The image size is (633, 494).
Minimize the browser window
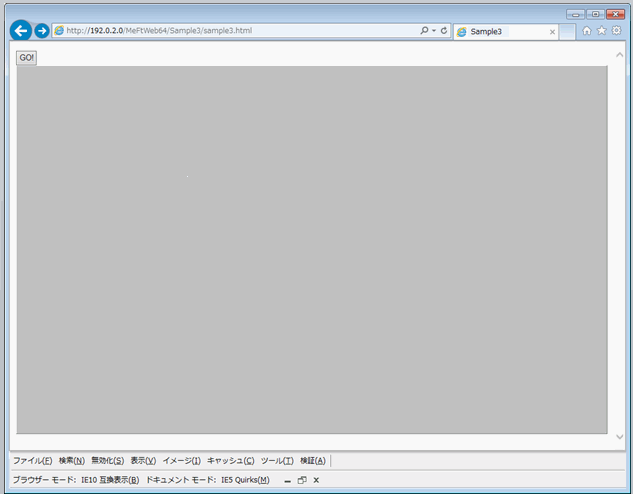pyautogui.click(x=575, y=15)
